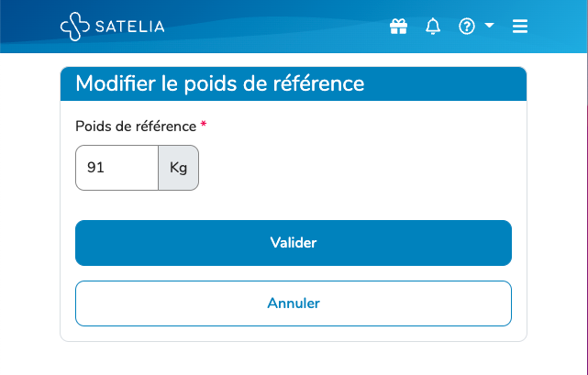Click the Kg unit addon

pos(178,168)
